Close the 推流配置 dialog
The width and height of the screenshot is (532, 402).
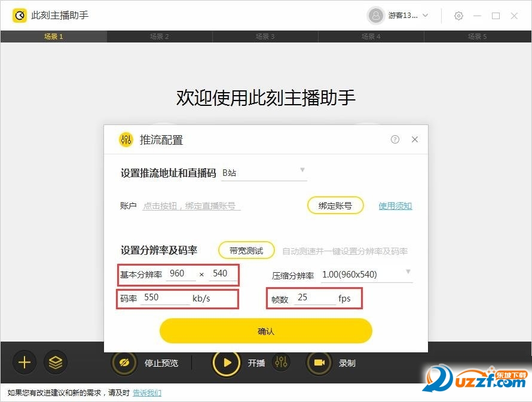coord(415,139)
